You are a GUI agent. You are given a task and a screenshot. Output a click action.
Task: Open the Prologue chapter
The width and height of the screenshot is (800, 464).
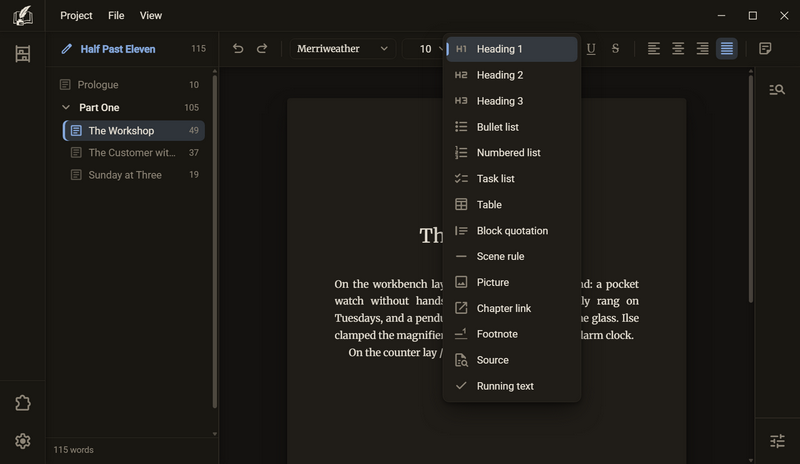coord(130,85)
